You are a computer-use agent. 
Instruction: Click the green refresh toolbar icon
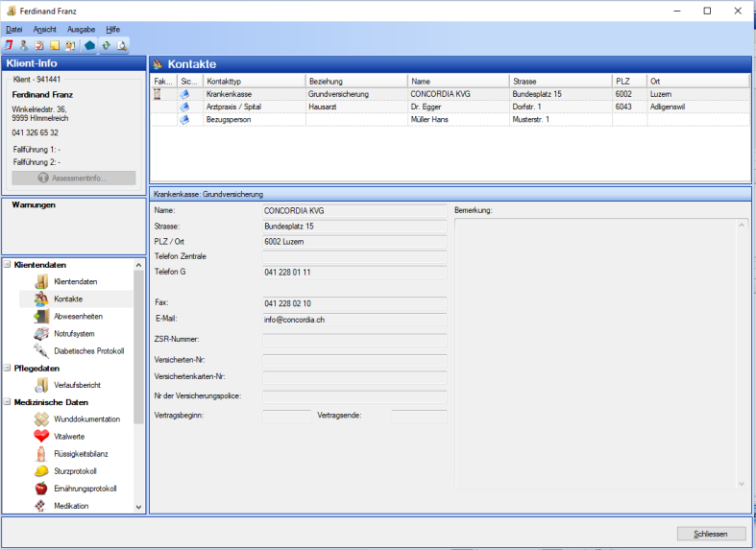(x=106, y=45)
